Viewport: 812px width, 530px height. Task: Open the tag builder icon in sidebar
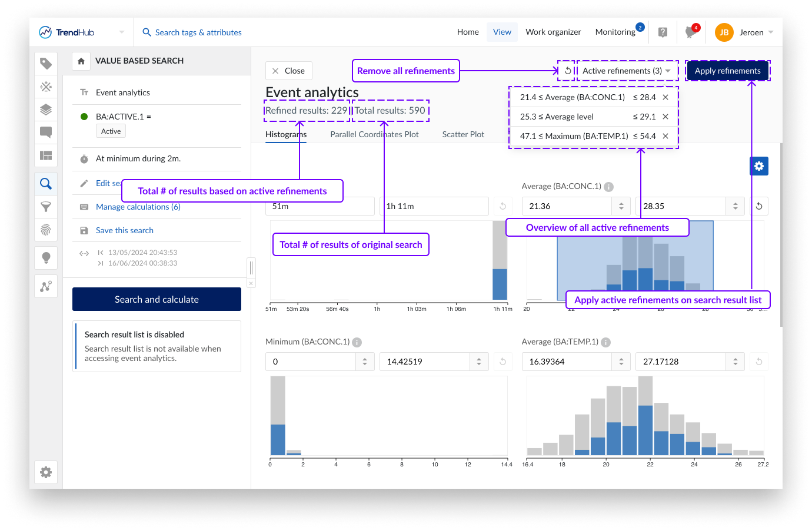[x=46, y=64]
